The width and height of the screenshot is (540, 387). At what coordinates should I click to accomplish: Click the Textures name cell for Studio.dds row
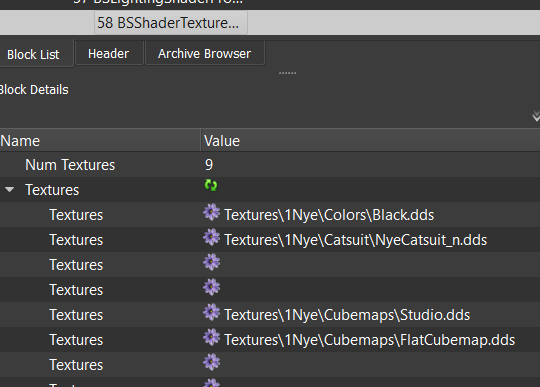(x=76, y=315)
